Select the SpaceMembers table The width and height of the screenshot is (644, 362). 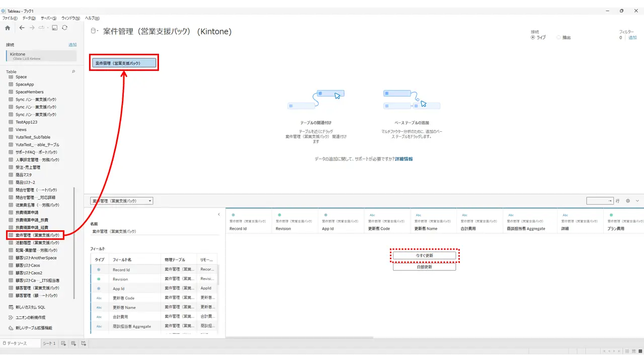[x=29, y=92]
